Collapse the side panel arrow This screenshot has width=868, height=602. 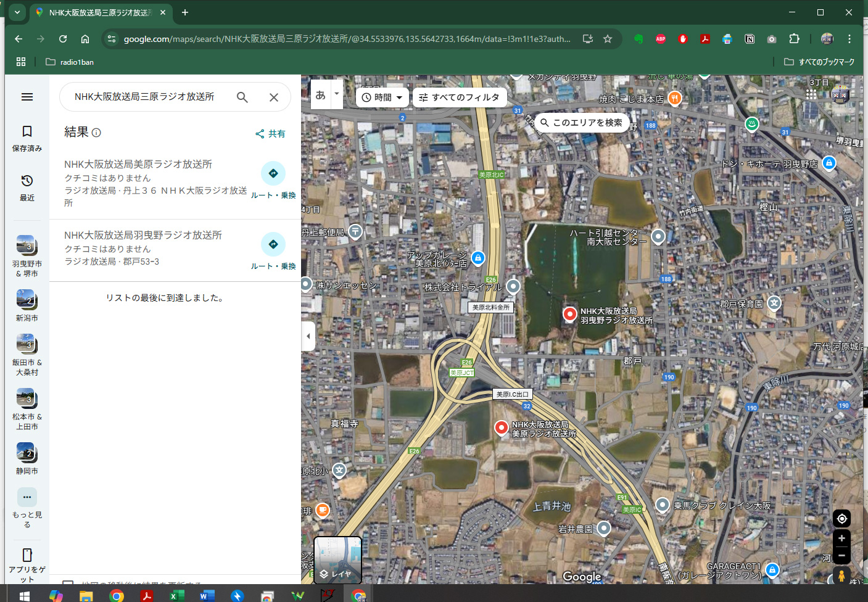point(308,336)
